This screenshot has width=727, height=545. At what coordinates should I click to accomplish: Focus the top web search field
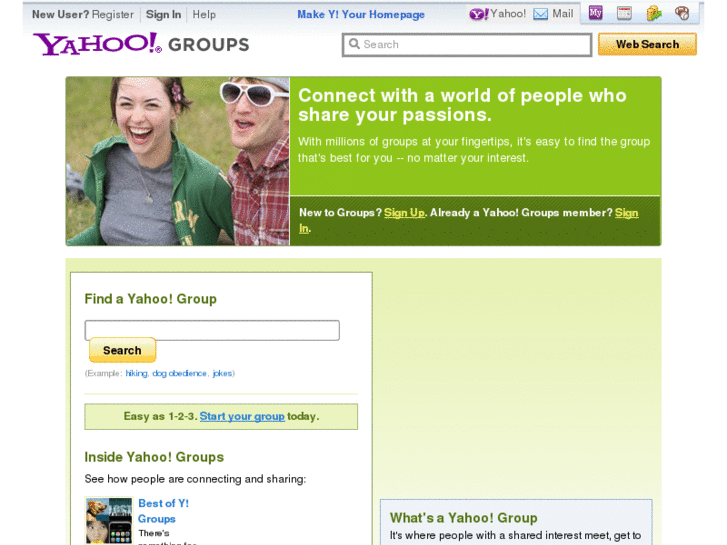click(467, 45)
